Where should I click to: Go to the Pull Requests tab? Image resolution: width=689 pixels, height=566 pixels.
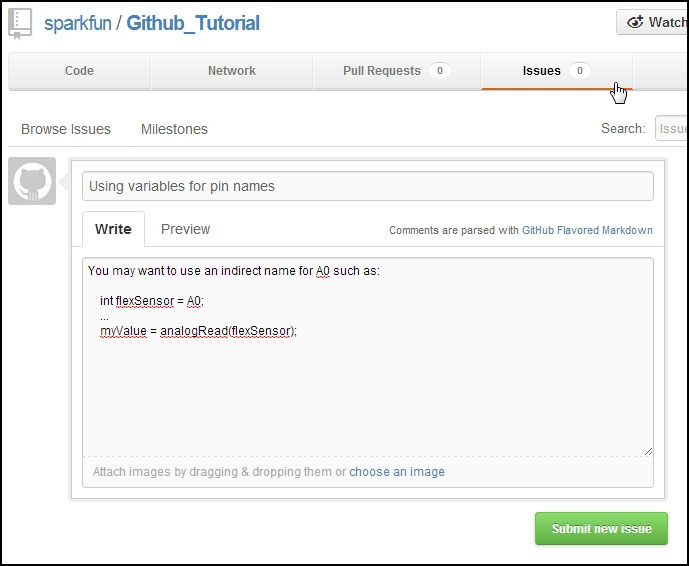pyautogui.click(x=381, y=71)
